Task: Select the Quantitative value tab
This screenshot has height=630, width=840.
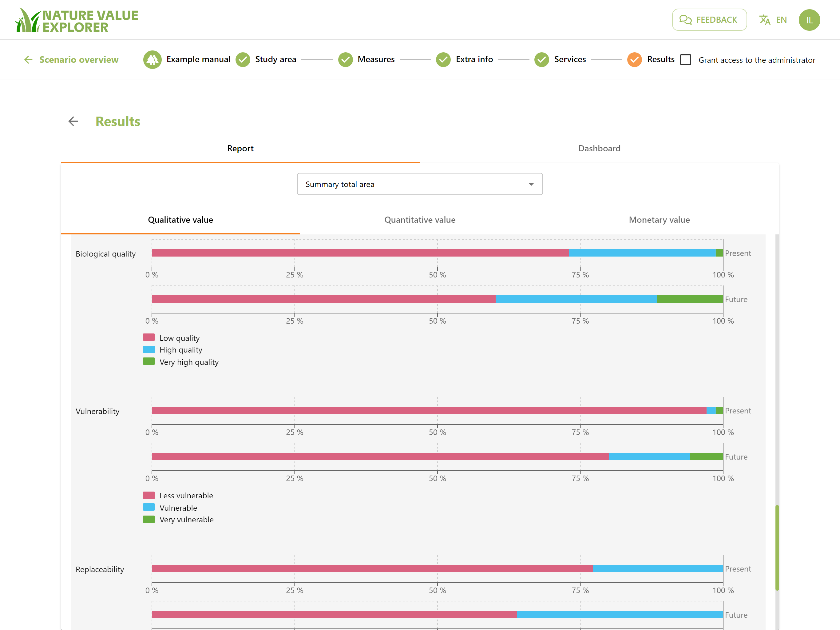Action: click(420, 220)
